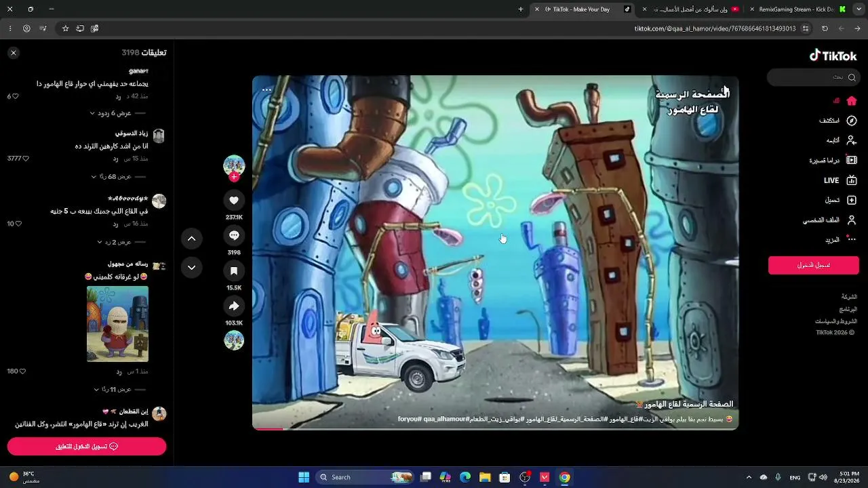Open the Home feed via house icon

tap(852, 100)
